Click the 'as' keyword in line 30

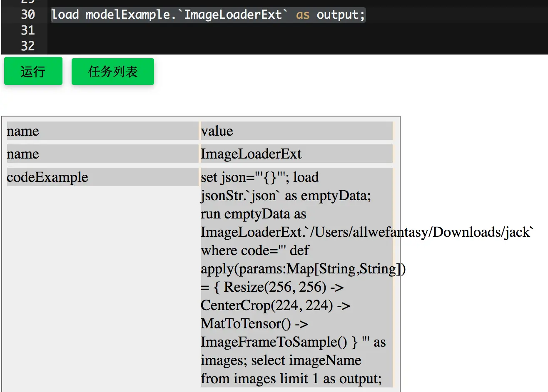click(303, 15)
